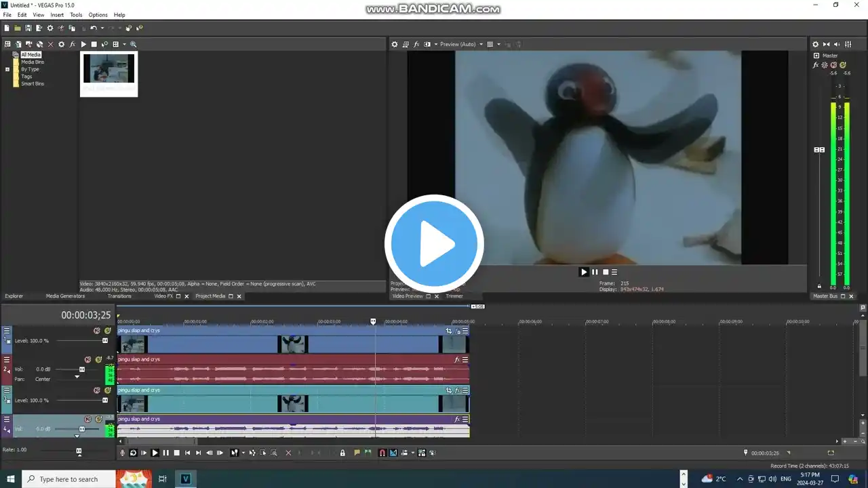868x488 pixels.
Task: Open Video Output FX in preview toolbar
Action: click(416, 44)
